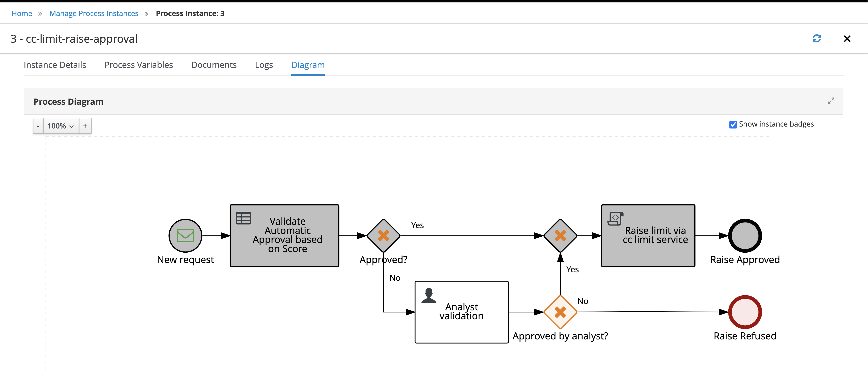The height and width of the screenshot is (385, 868).
Task: Open the Documents tab
Action: (x=214, y=65)
